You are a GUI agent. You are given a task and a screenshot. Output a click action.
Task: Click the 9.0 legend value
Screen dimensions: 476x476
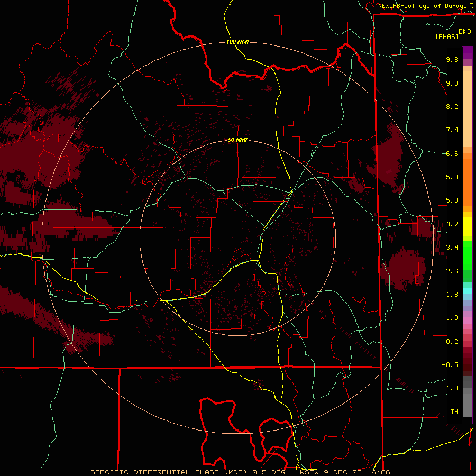[452, 83]
